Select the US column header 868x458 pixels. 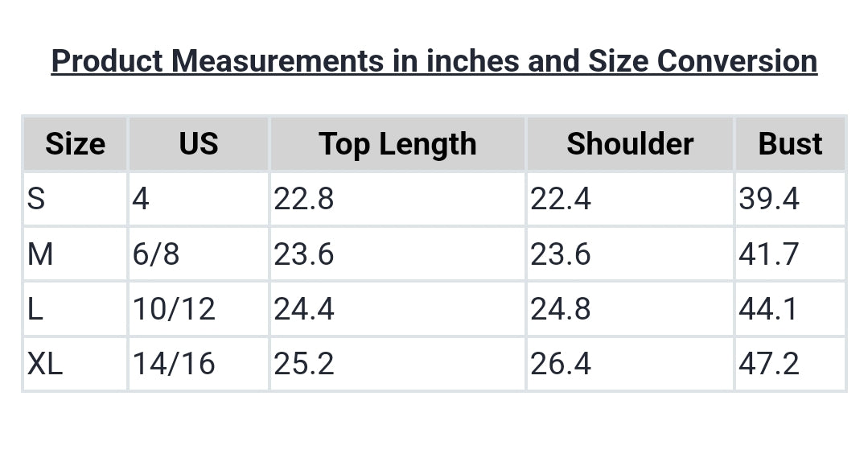click(x=198, y=144)
